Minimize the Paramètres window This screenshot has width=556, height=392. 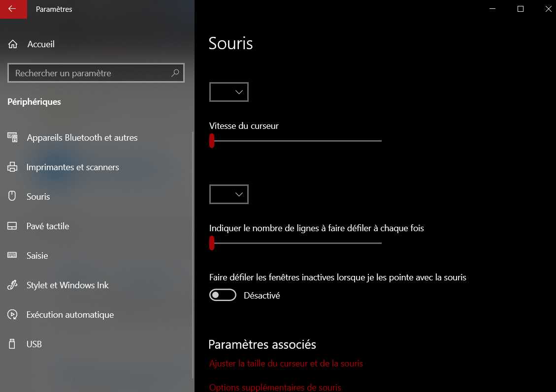point(492,9)
